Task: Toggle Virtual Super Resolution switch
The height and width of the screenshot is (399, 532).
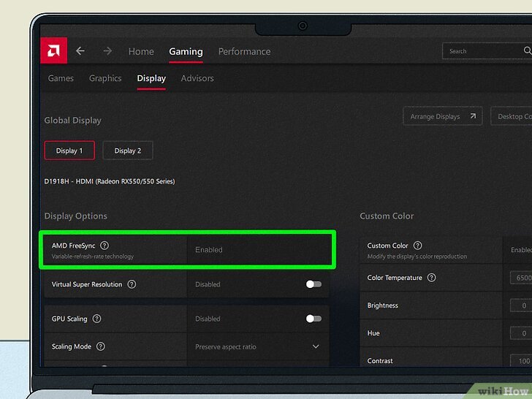Action: (313, 284)
